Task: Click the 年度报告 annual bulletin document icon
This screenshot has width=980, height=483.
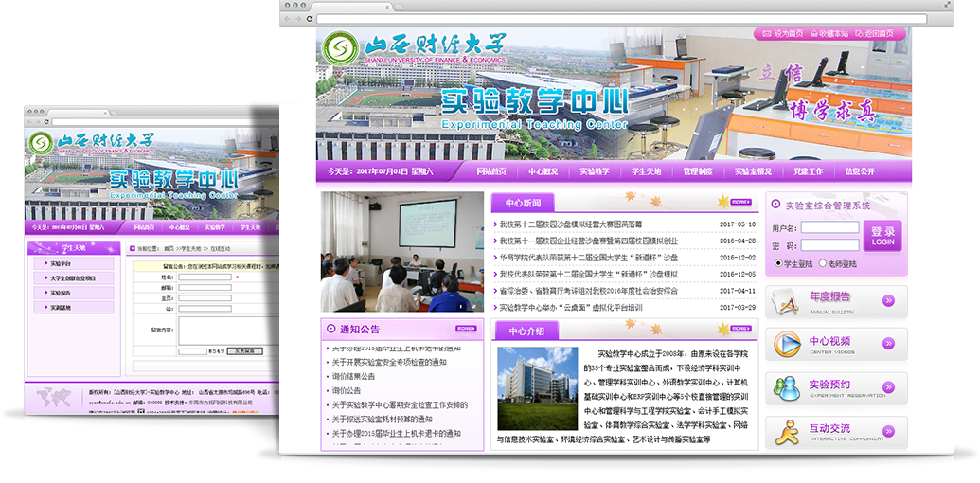Action: click(785, 301)
